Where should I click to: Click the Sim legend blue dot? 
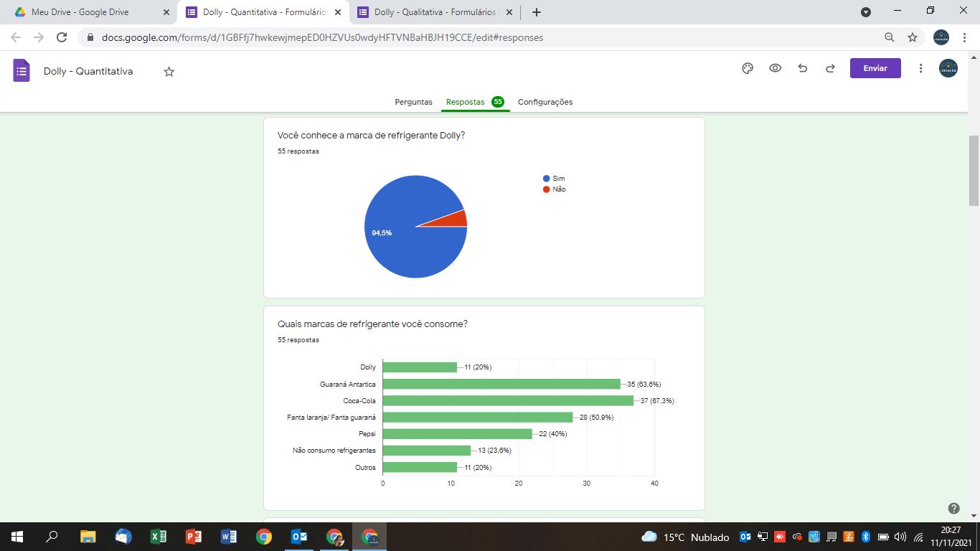click(x=547, y=179)
